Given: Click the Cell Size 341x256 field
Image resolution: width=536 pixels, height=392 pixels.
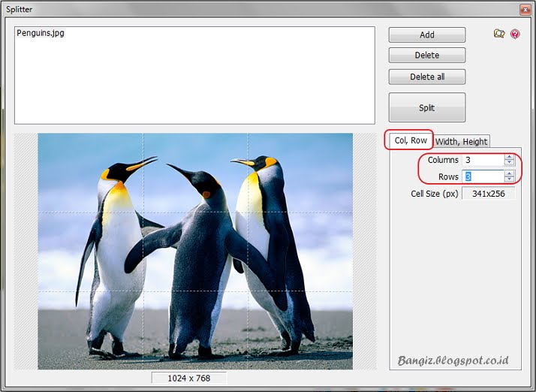Looking at the screenshot, I should [x=489, y=194].
